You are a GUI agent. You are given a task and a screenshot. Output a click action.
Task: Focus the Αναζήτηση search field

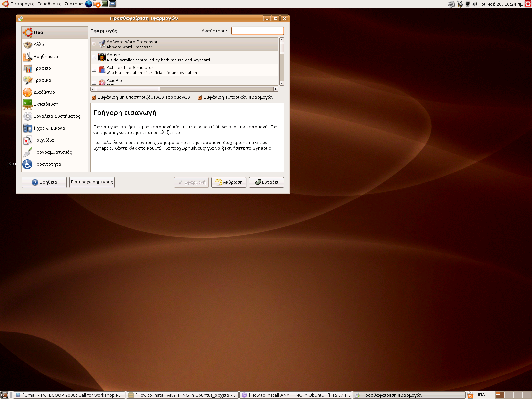tap(258, 31)
